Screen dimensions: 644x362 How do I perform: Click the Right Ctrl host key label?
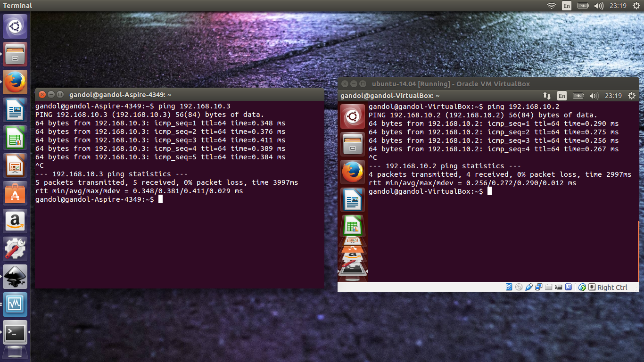coord(613,287)
